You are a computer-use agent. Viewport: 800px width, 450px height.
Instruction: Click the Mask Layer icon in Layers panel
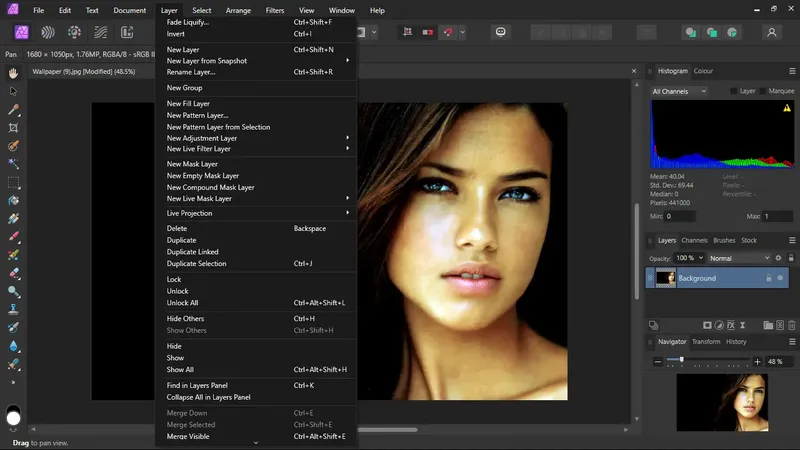tap(706, 325)
